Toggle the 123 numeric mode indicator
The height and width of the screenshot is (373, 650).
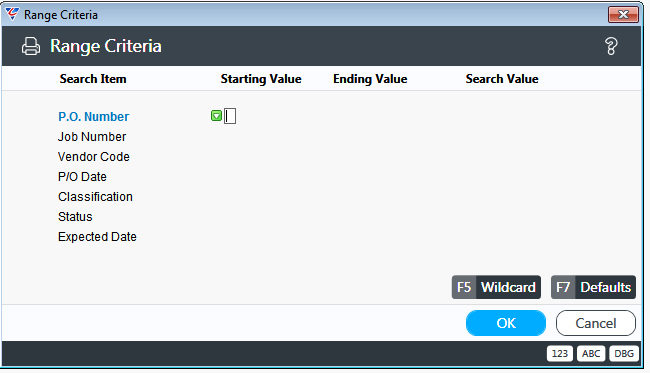560,354
